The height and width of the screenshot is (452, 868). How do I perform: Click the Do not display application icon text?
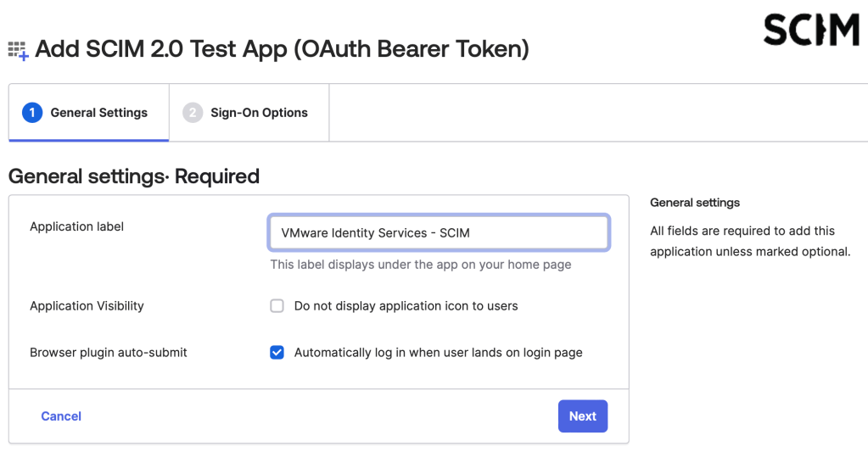(x=406, y=306)
